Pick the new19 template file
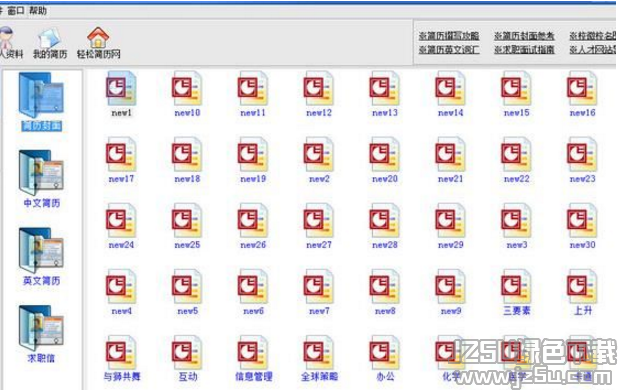The width and height of the screenshot is (618, 390). (x=253, y=160)
